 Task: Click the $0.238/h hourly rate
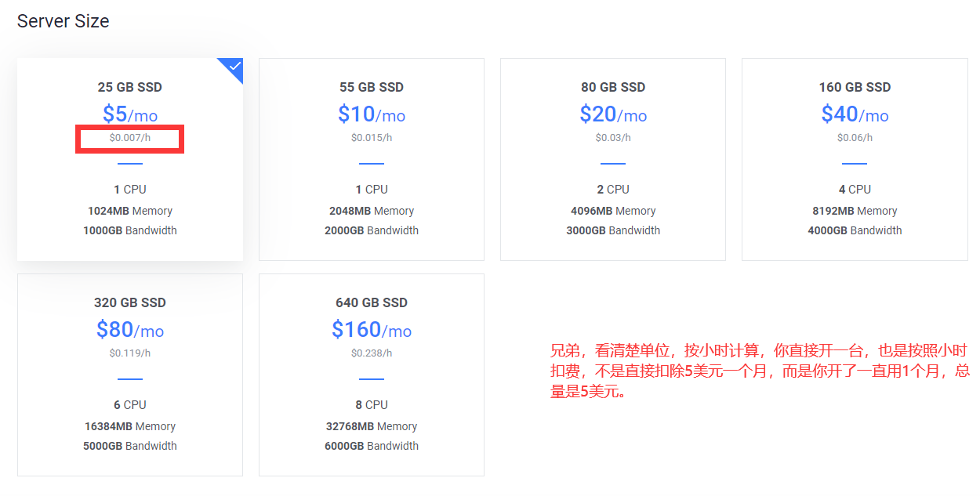click(371, 353)
